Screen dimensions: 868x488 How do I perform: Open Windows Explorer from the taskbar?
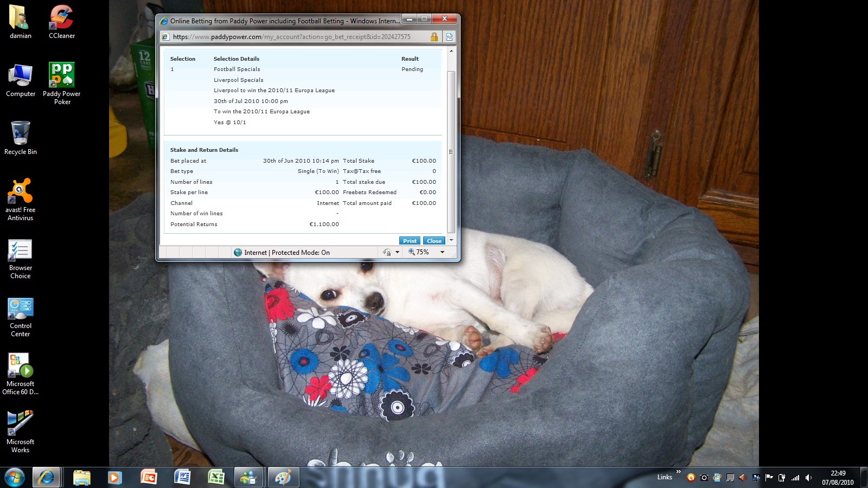coord(81,477)
